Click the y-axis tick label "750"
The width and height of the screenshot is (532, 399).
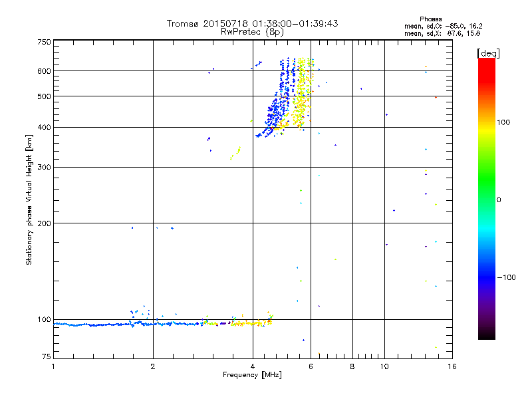point(44,42)
